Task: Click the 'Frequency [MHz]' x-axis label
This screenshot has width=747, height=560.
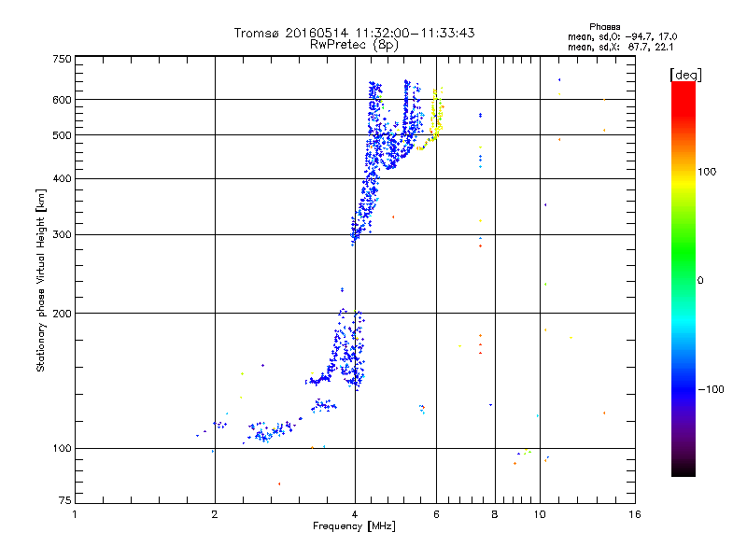Action: tap(354, 526)
